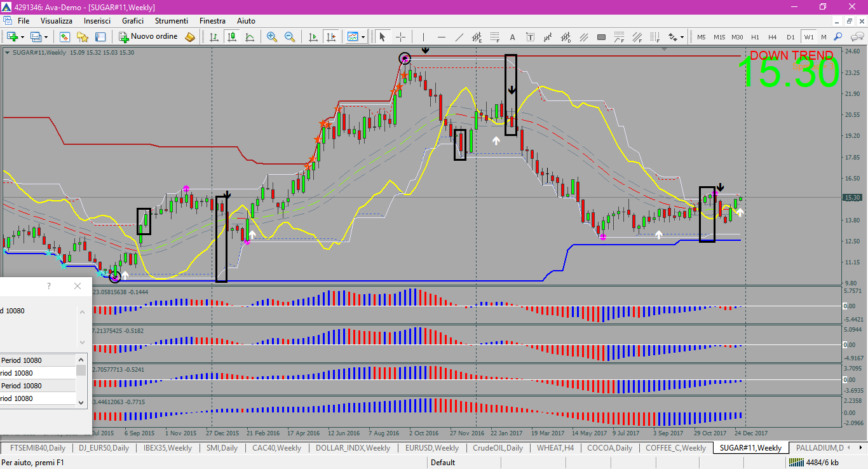Select the arrow cursor tool
The image size is (868, 469).
point(383,37)
